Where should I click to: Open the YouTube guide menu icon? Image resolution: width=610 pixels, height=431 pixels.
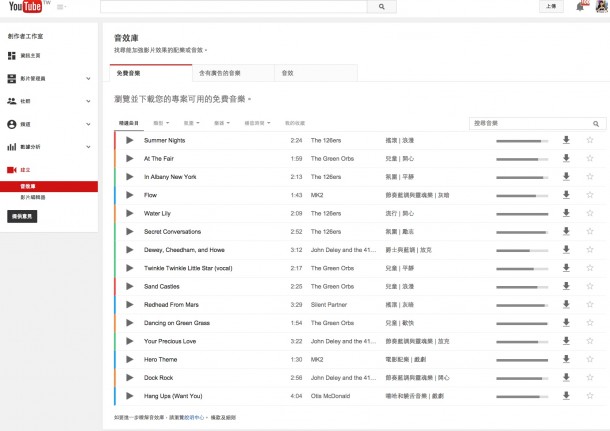(x=62, y=7)
